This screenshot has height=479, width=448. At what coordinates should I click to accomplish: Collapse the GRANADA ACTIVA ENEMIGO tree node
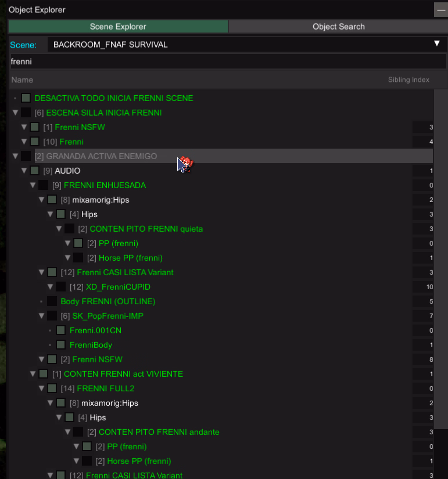(x=15, y=156)
